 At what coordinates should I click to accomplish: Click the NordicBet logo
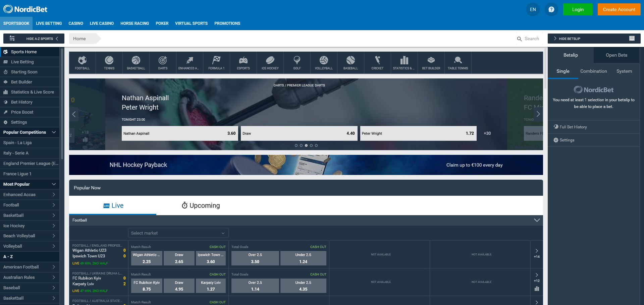(25, 9)
